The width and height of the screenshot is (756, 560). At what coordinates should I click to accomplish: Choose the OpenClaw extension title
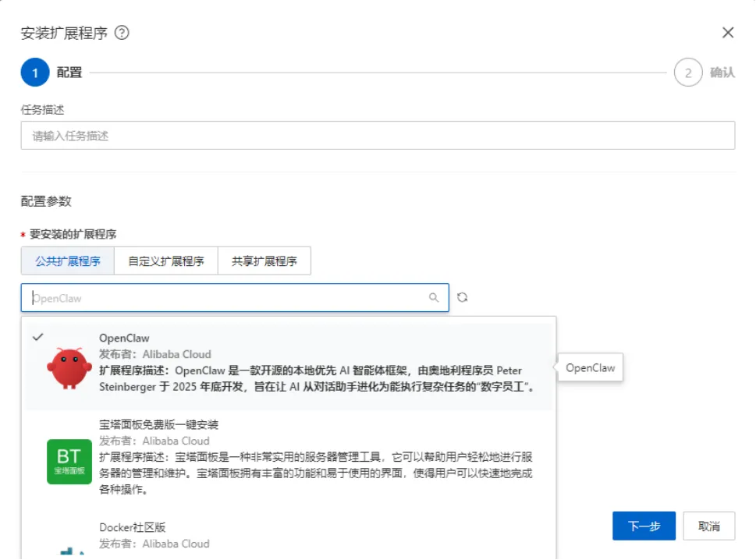[124, 338]
